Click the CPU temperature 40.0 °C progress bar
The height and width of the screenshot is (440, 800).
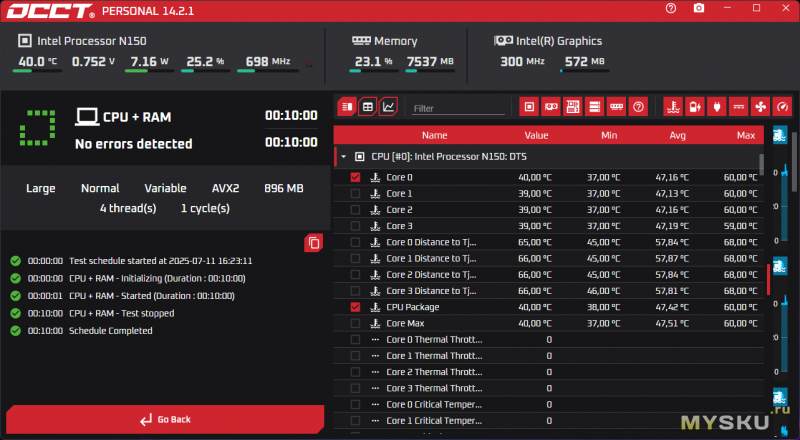(37, 71)
